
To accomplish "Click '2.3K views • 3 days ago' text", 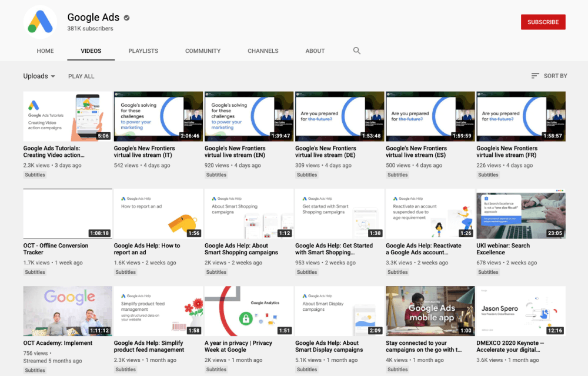I will click(52, 165).
